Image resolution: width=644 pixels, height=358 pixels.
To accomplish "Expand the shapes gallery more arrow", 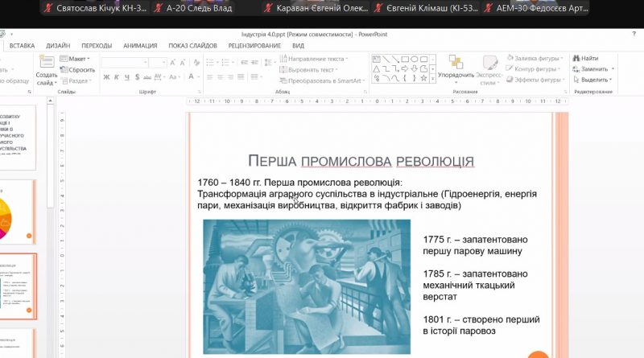I will click(432, 79).
